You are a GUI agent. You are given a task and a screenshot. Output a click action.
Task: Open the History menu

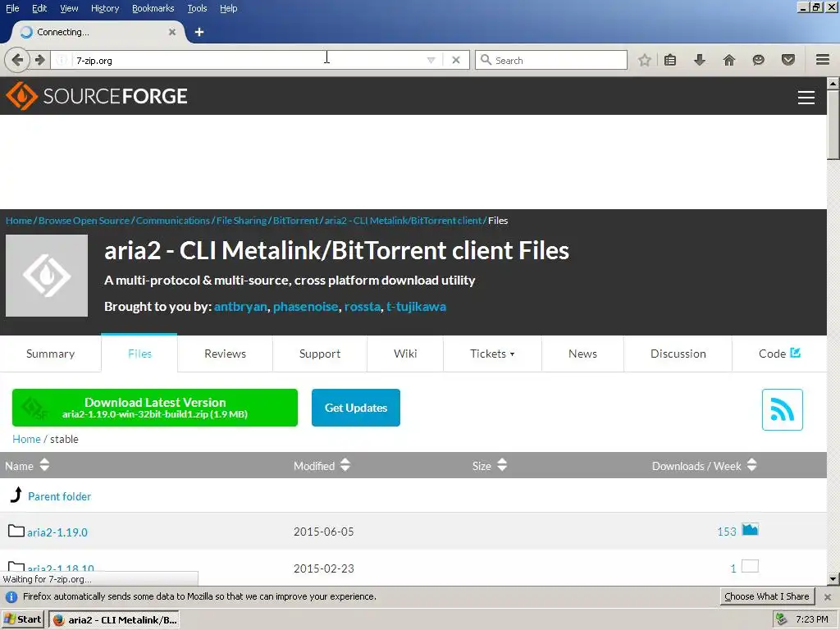pos(105,8)
